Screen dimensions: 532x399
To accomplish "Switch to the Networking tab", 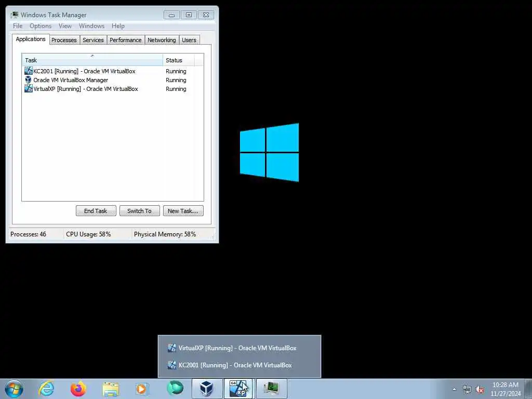I will (162, 40).
